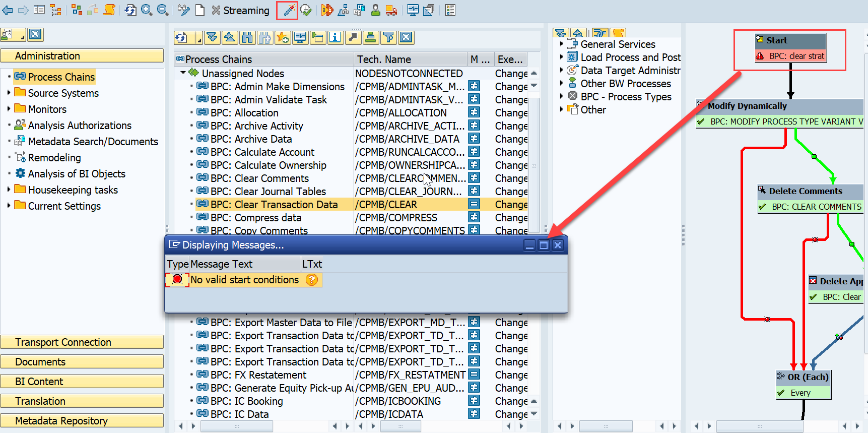
Task: Toggle plus icon for BPC: Allocation row
Action: pos(474,112)
